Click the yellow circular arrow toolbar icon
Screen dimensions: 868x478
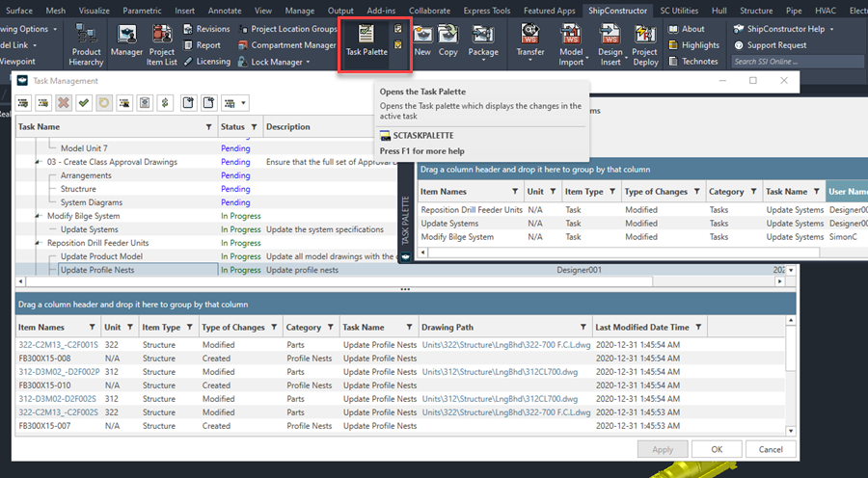pyautogui.click(x=104, y=103)
